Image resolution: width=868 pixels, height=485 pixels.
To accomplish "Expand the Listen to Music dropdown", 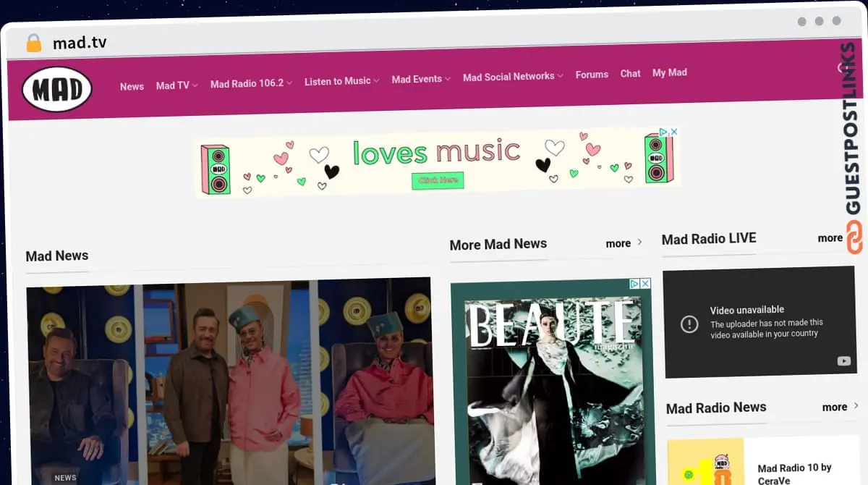I will [x=341, y=81].
